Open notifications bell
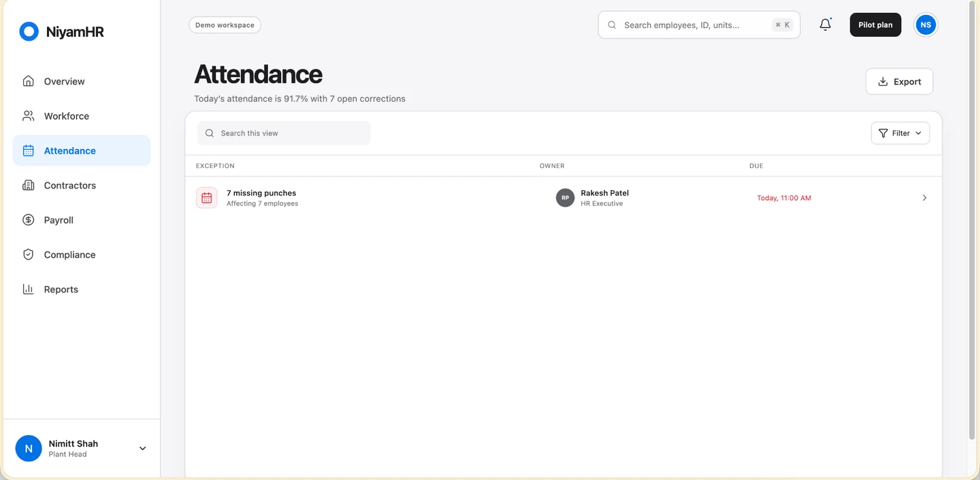 (x=825, y=25)
